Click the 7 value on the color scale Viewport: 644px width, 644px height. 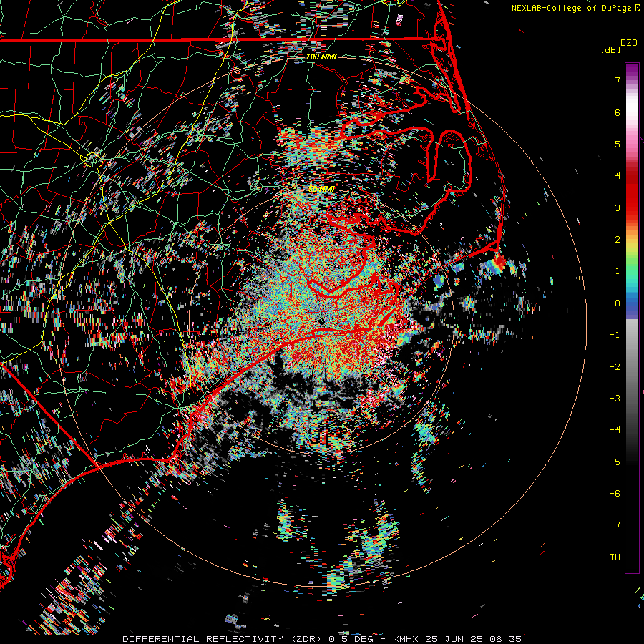tap(618, 80)
